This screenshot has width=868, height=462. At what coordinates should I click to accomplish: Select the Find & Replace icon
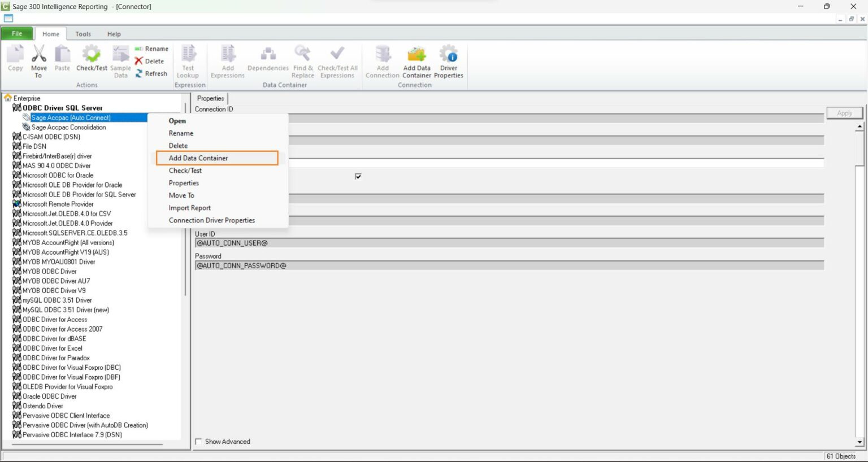(302, 59)
